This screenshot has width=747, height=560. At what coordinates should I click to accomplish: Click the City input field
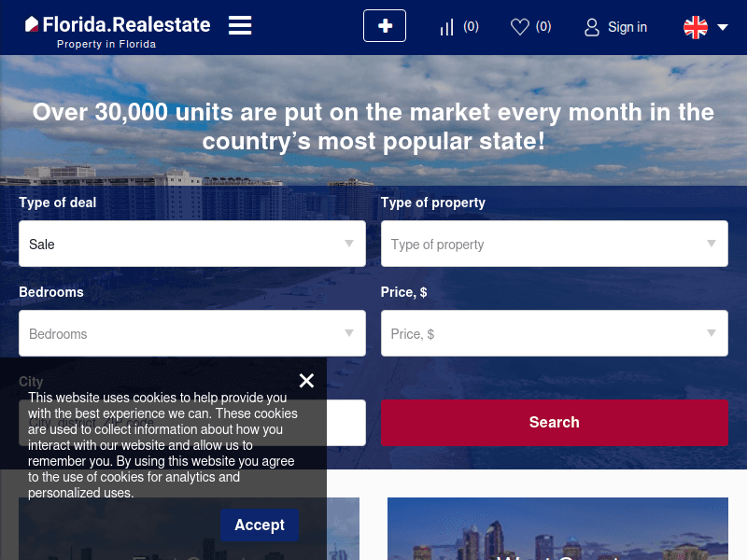tap(345, 423)
